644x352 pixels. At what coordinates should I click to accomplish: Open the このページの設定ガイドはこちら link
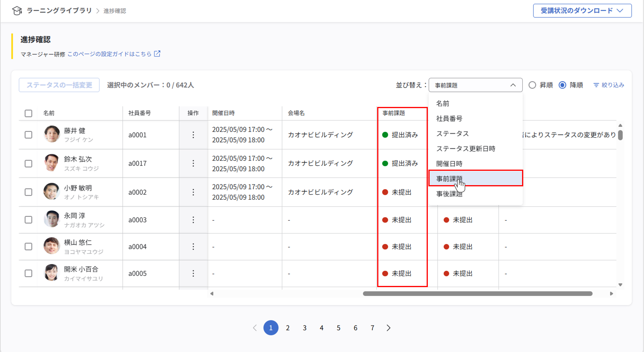(109, 54)
